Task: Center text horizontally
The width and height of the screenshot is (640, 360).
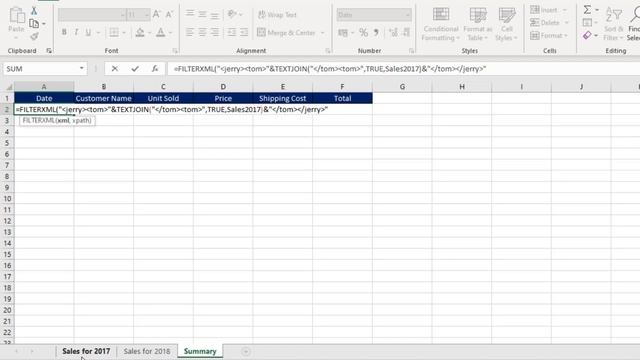Action: (202, 32)
